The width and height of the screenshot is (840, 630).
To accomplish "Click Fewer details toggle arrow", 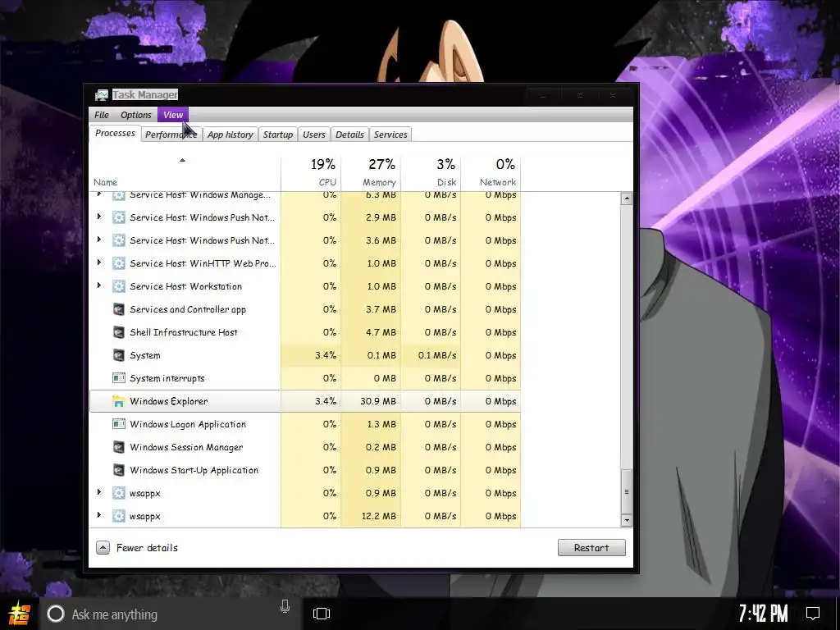I will pyautogui.click(x=103, y=547).
